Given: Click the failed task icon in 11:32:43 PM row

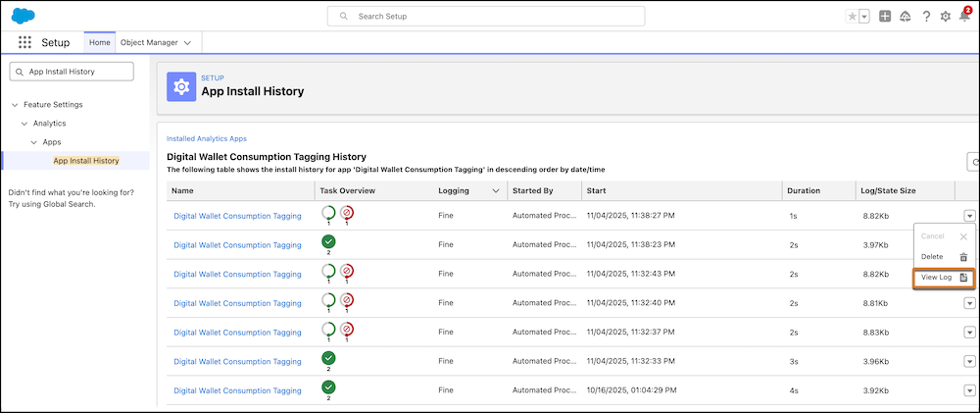Looking at the screenshot, I should point(347,271).
